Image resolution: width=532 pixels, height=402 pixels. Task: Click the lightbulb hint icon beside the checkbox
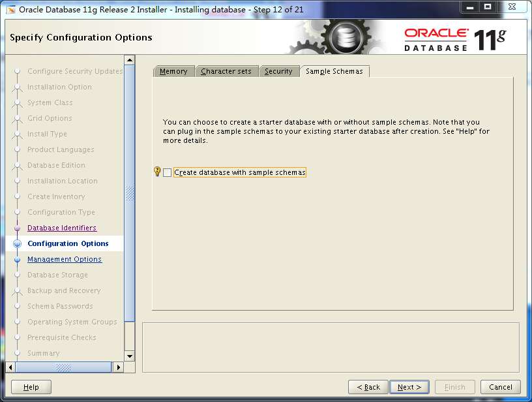(156, 172)
